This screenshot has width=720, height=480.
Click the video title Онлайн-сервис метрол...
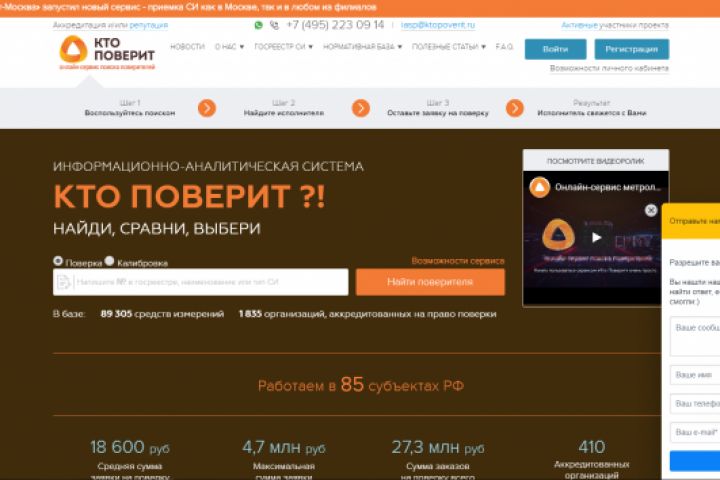tap(608, 187)
